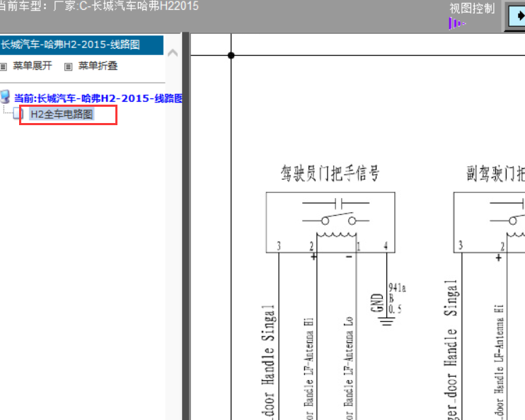The height and width of the screenshot is (420, 525).
Task: Click the 视图控制 label
Action: pos(472,8)
